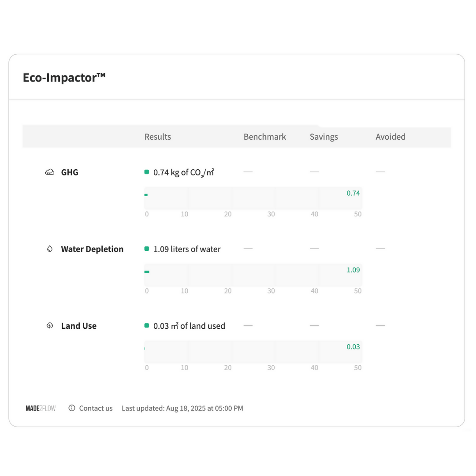Click the GHG bar chart value 0.74
This screenshot has width=476, height=476.
coord(353,193)
